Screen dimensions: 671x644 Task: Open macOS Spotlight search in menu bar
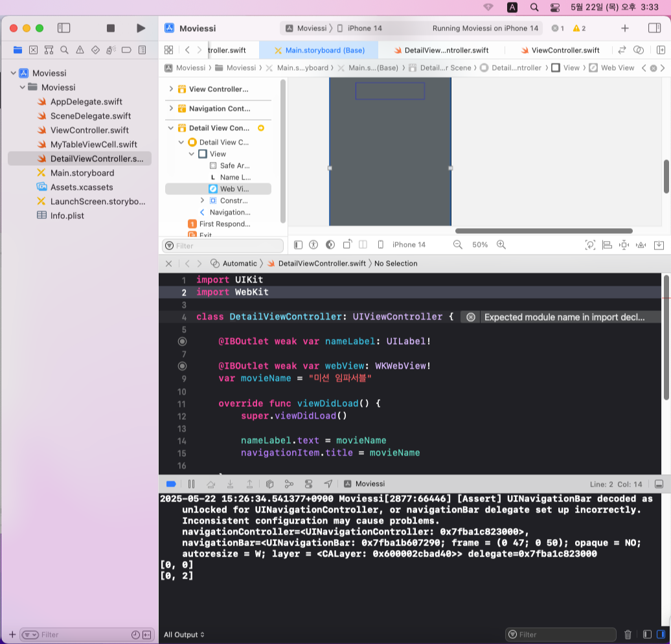[x=534, y=7]
